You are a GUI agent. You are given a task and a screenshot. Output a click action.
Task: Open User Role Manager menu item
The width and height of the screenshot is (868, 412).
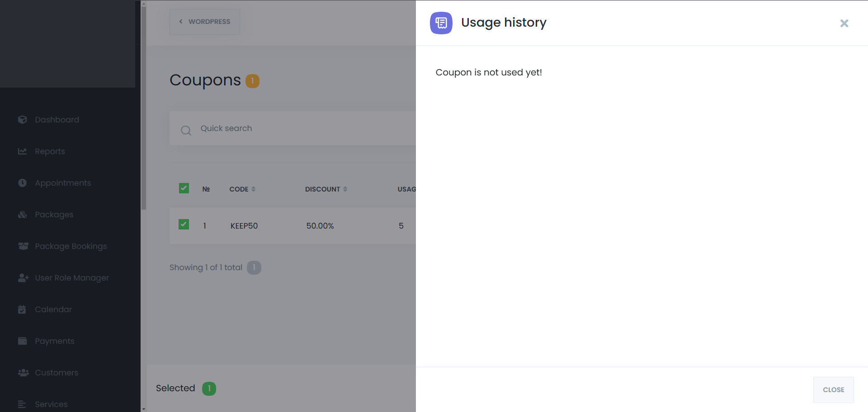71,278
